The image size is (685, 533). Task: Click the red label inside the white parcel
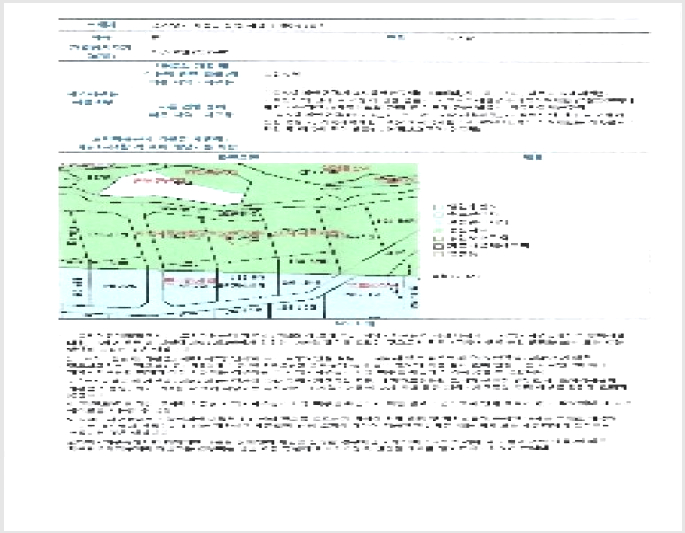[163, 181]
